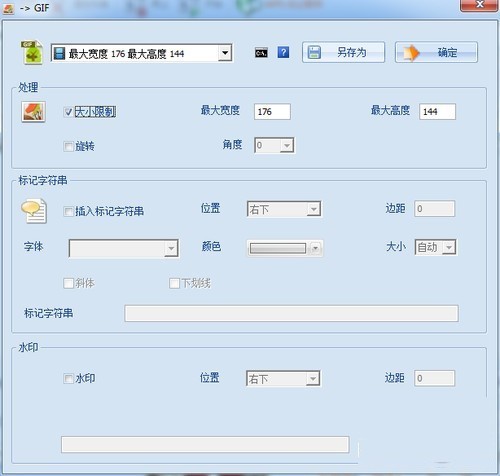500x476 pixels.
Task: Click the speech bubble note icon
Action: [34, 211]
